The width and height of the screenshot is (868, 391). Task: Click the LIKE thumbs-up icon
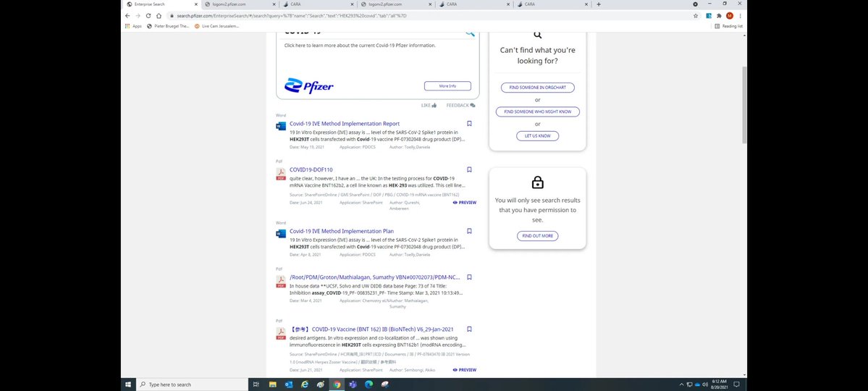(x=434, y=106)
